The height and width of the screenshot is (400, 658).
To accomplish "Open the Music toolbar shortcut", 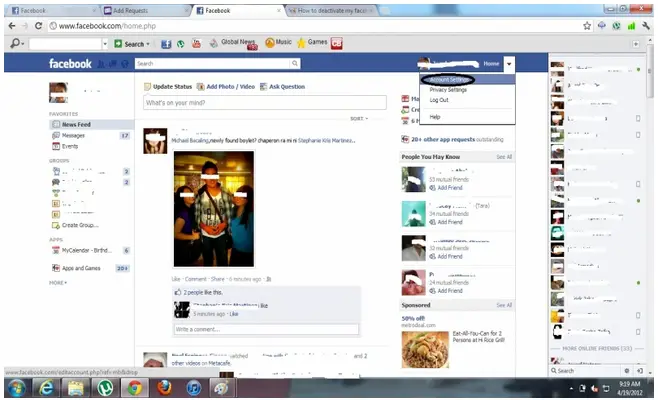I will 278,42.
